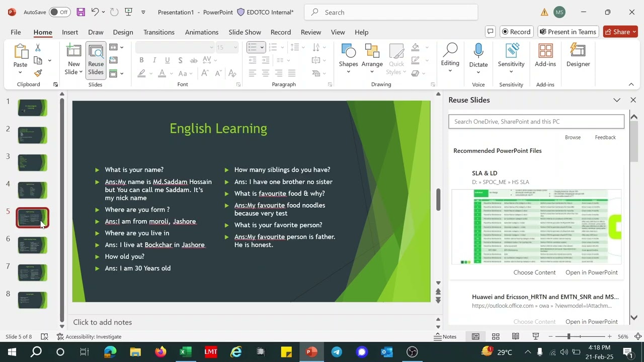Open the Insert tab
The image size is (644, 362).
(70, 32)
